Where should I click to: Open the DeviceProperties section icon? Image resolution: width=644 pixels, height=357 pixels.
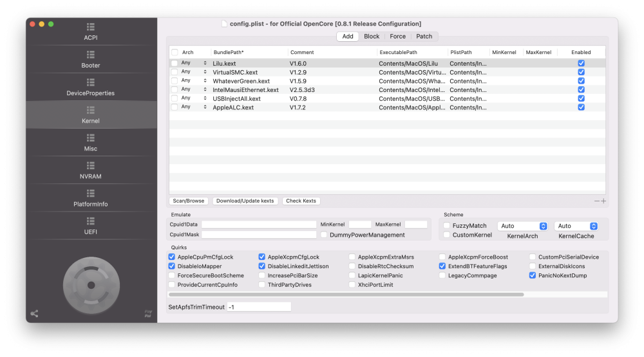tap(91, 82)
